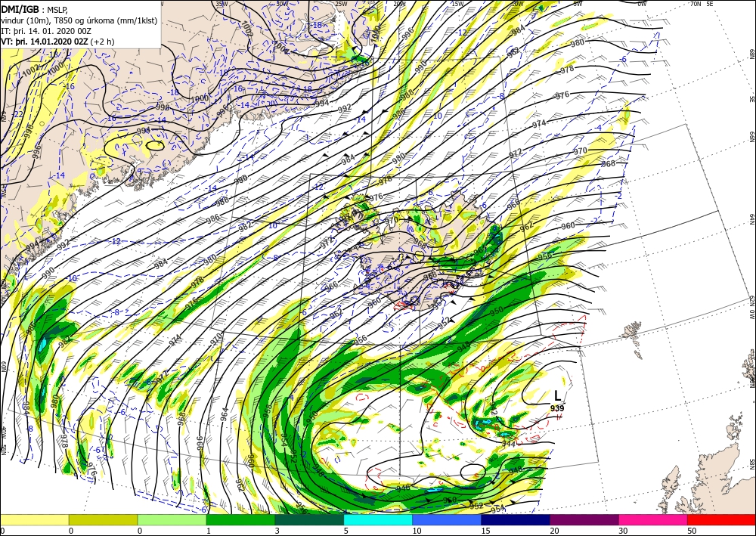Click the '944' isobar label near the low
This screenshot has width=756, height=536.
click(x=509, y=443)
